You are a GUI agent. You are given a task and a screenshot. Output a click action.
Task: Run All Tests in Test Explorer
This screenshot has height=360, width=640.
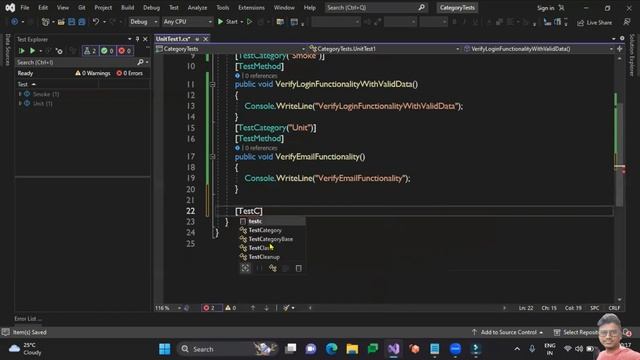pos(21,51)
